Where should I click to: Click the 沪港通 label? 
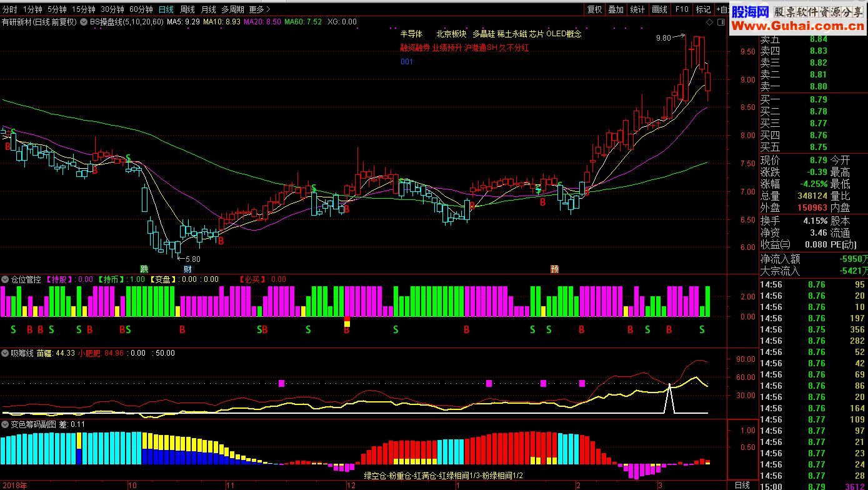[x=476, y=47]
